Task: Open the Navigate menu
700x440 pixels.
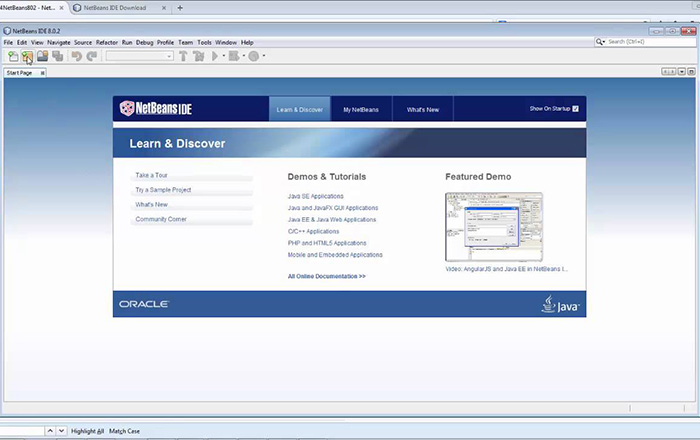Action: tap(58, 42)
